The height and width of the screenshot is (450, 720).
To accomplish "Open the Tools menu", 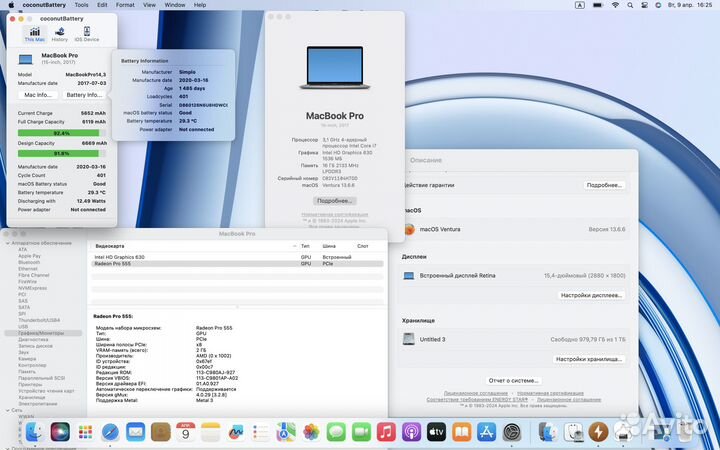I will click(x=81, y=5).
